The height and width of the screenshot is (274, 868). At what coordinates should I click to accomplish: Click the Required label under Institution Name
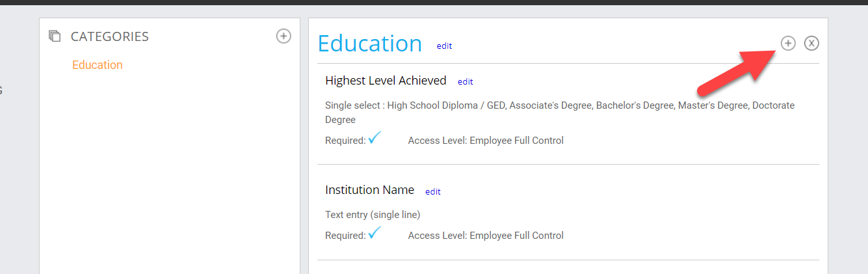click(x=345, y=236)
